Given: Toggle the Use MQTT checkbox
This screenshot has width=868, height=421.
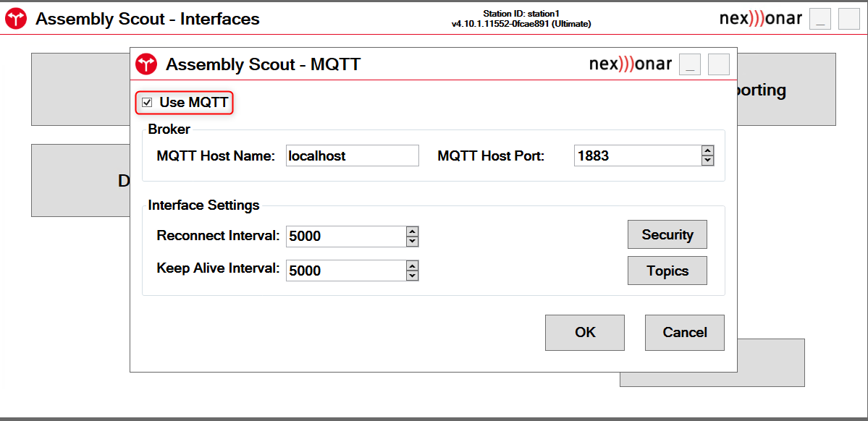Looking at the screenshot, I should click(147, 102).
